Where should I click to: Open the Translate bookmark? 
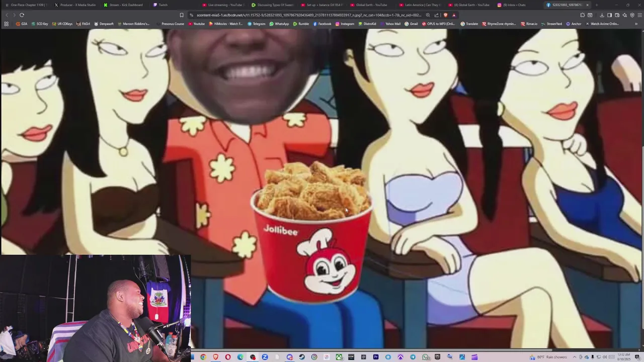[469, 24]
